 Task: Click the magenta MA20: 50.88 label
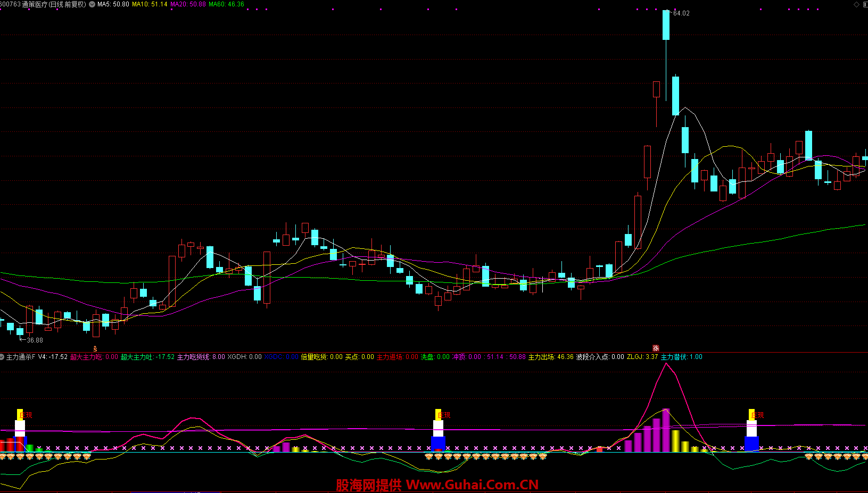click(188, 4)
